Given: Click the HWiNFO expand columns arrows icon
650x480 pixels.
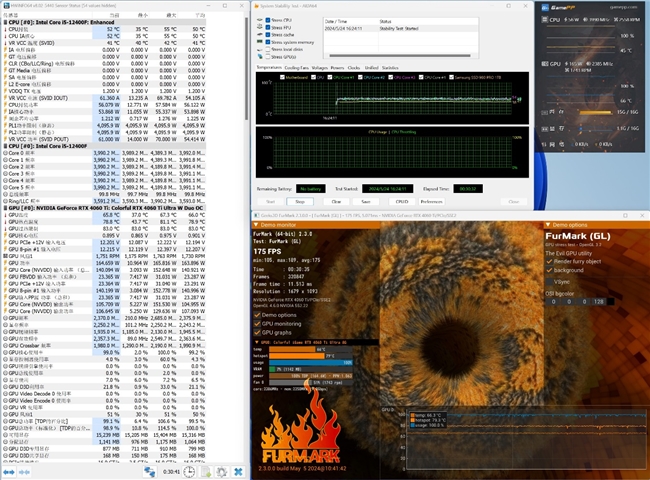Looking at the screenshot, I should tap(9, 472).
